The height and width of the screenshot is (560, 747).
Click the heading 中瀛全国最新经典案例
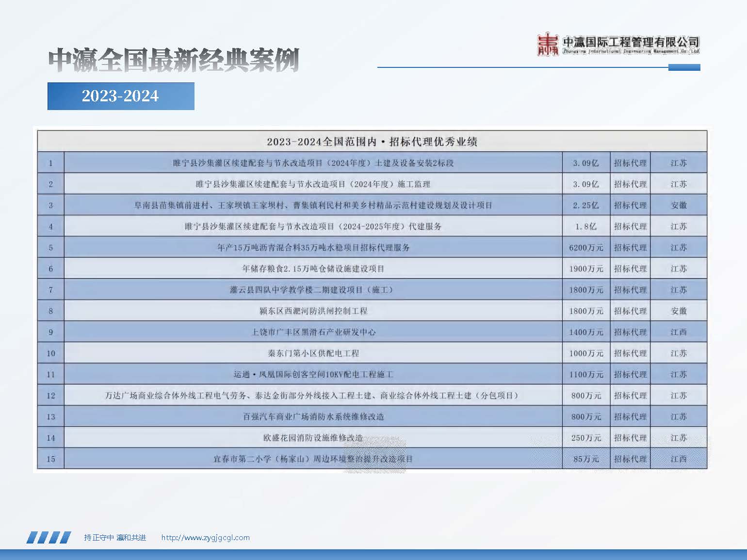174,60
